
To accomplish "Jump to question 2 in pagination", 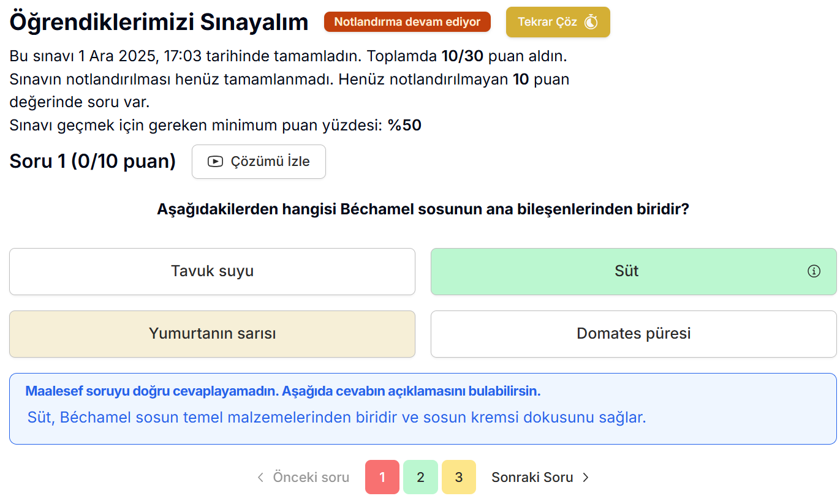I will pyautogui.click(x=420, y=477).
